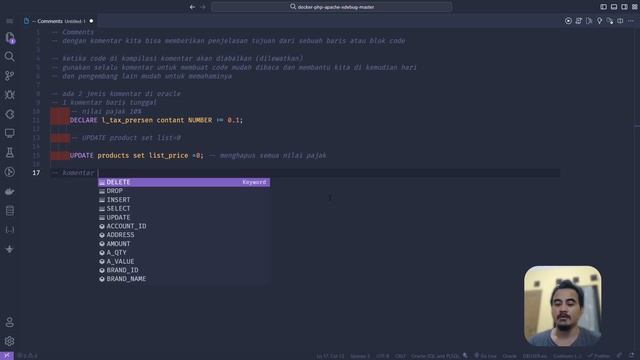
Task: Click the remote window indicator in status bar
Action: point(7,356)
